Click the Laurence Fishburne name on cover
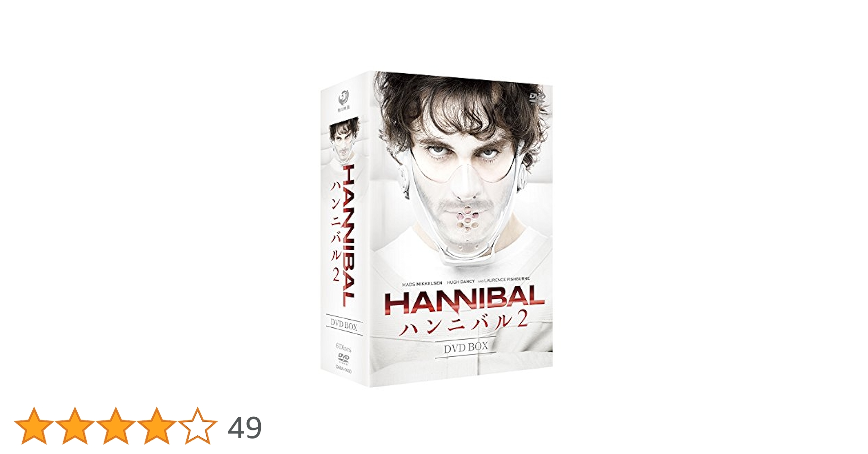868x454 pixels. 507,280
